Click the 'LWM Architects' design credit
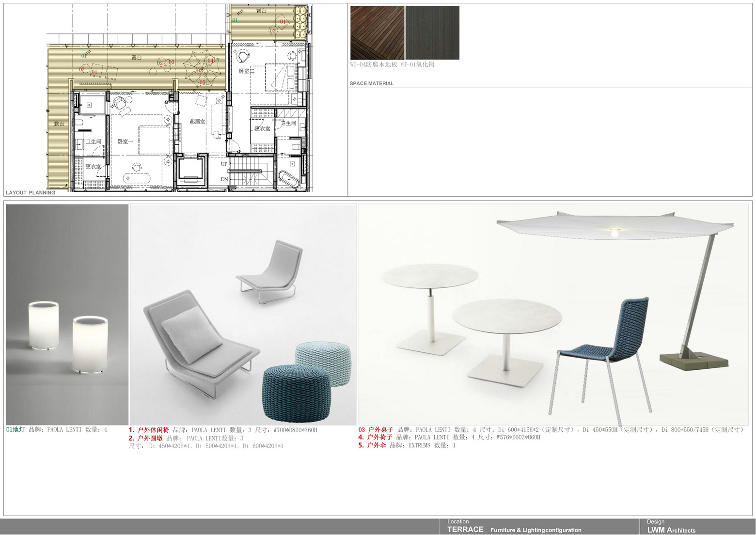 coord(671,530)
